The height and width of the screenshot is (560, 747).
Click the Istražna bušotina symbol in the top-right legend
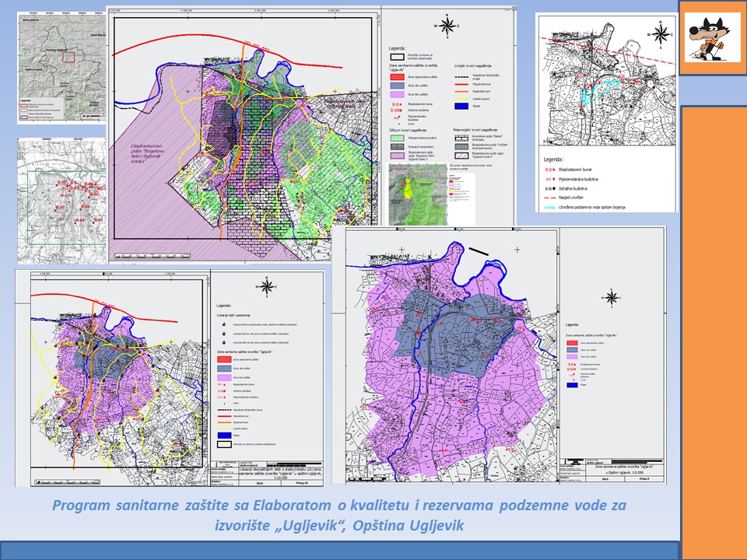pyautogui.click(x=550, y=188)
